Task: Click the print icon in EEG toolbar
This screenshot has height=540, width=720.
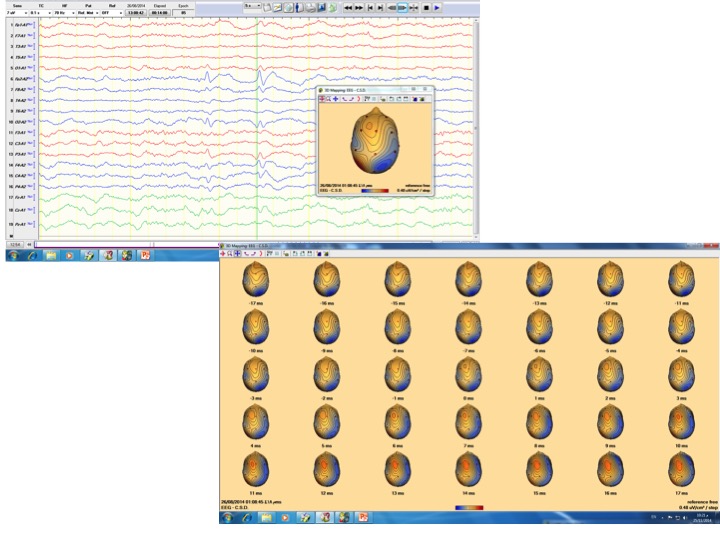Action: coord(310,7)
